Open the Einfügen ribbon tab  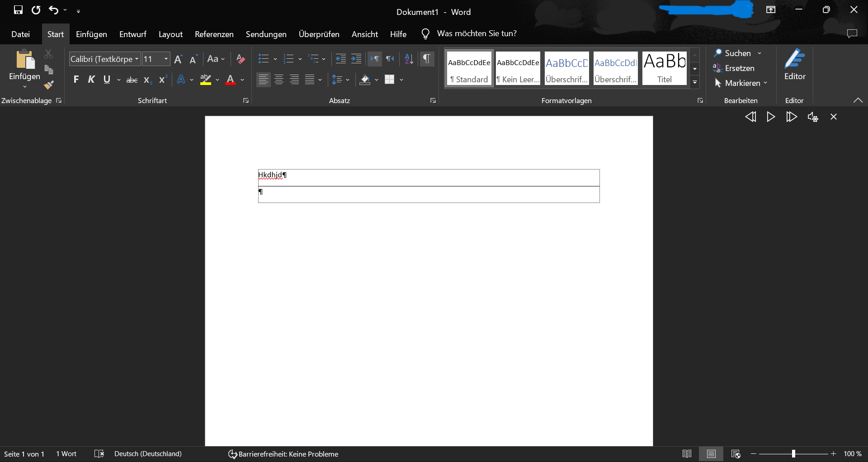(91, 34)
